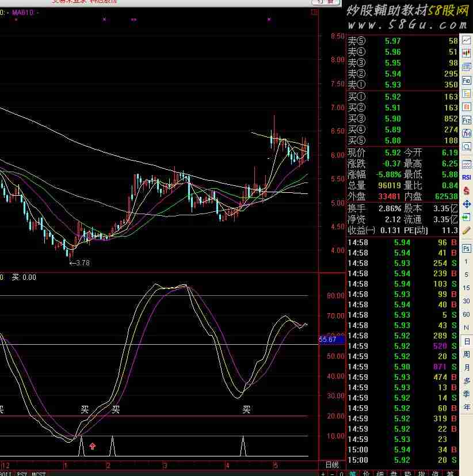473x476 pixels.
Task: Open the multi-line indicator chart icon
Action: coord(466,165)
